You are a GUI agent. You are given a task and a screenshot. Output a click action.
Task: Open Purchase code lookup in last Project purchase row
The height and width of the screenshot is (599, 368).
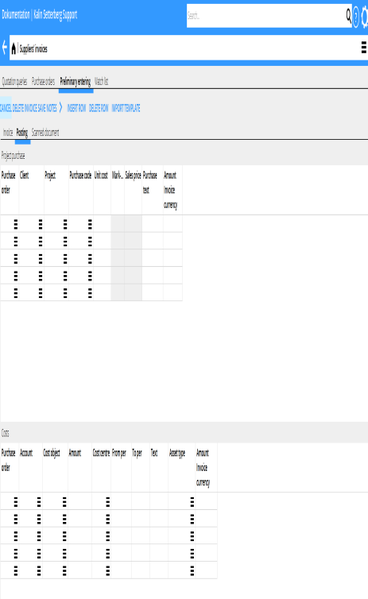pyautogui.click(x=90, y=293)
